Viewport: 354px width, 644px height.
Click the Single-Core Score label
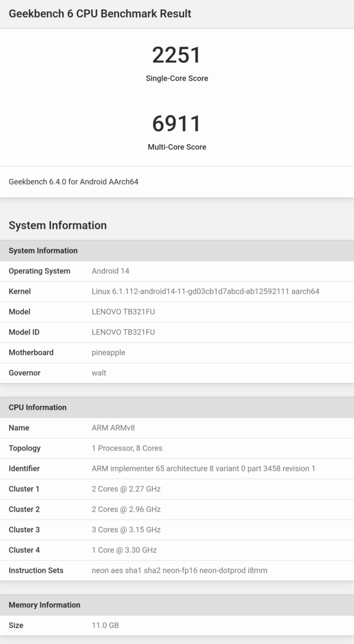(177, 78)
